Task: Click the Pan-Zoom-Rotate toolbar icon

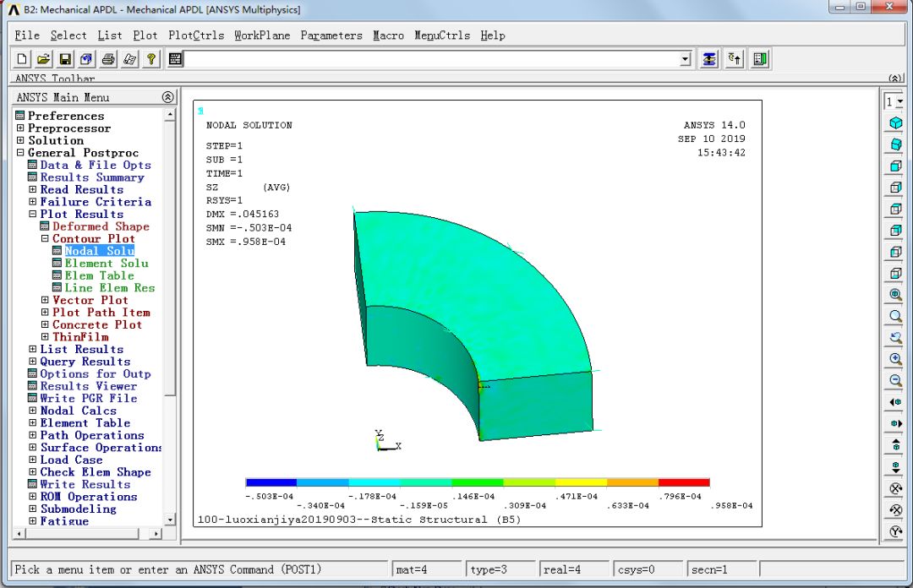Action: coord(87,59)
